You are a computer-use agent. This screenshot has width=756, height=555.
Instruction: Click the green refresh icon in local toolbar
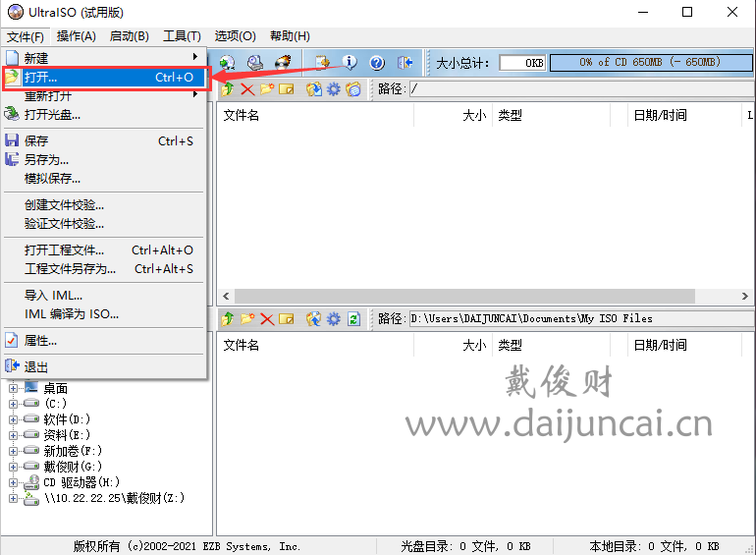pos(353,318)
